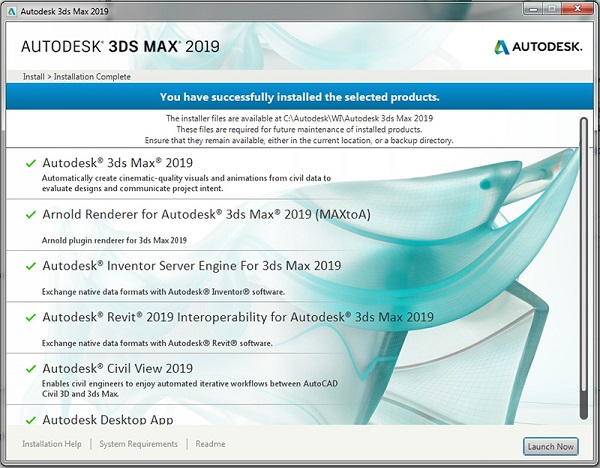Click 'Install > Installation Complete' breadcrumb
Viewport: 600px width, 468px height.
click(77, 77)
